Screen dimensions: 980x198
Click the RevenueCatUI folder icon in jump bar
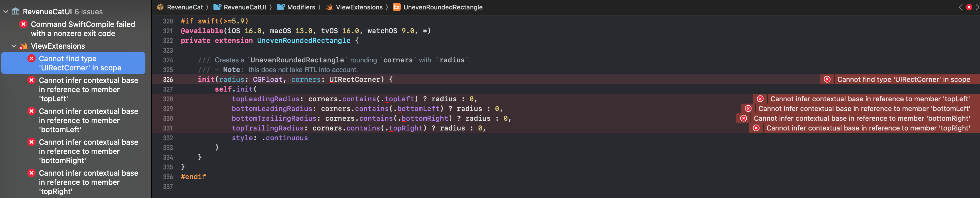pos(217,7)
